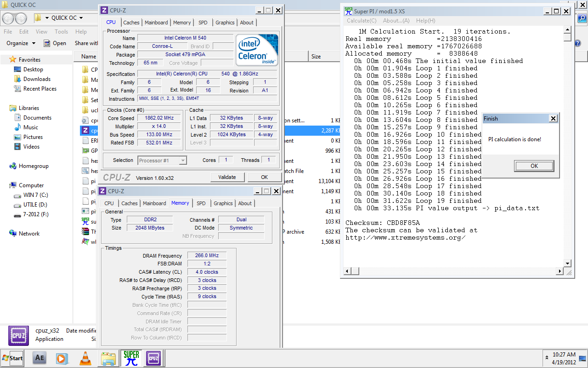Select Network in navigation pane
The height and width of the screenshot is (368, 588).
[x=29, y=234]
